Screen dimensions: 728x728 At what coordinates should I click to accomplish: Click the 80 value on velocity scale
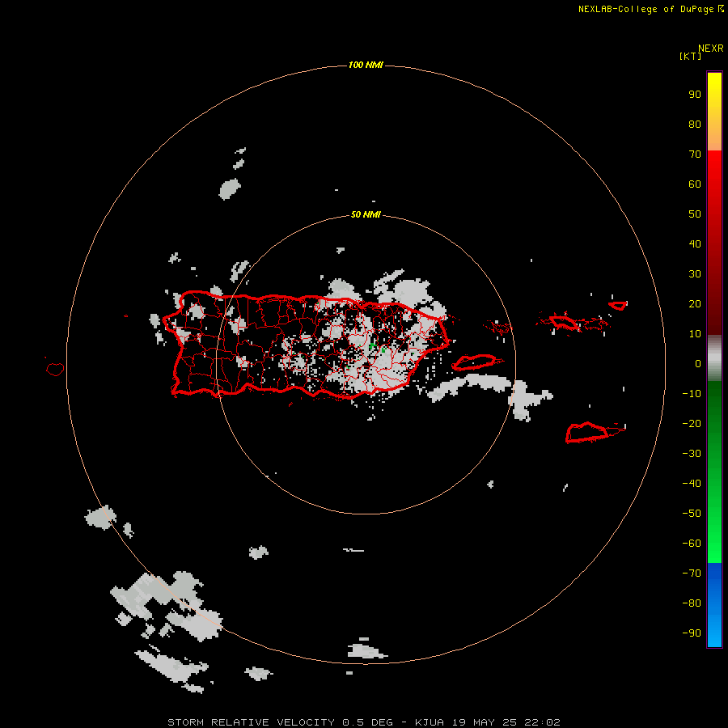click(695, 125)
